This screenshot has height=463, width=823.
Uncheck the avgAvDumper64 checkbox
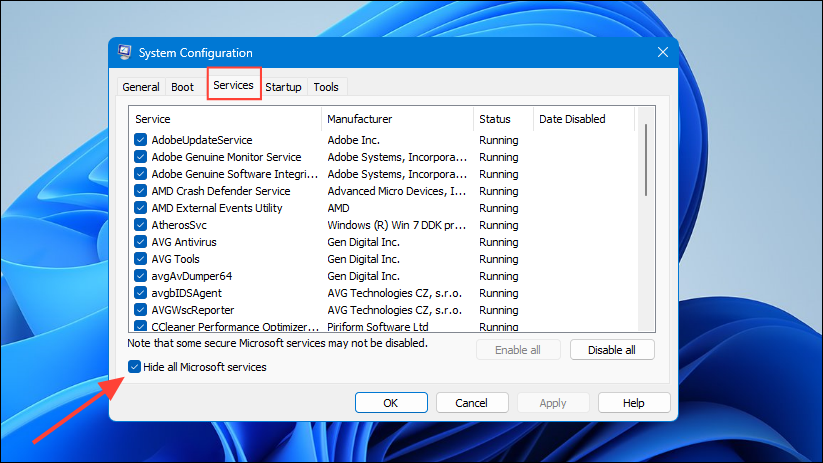(x=140, y=276)
